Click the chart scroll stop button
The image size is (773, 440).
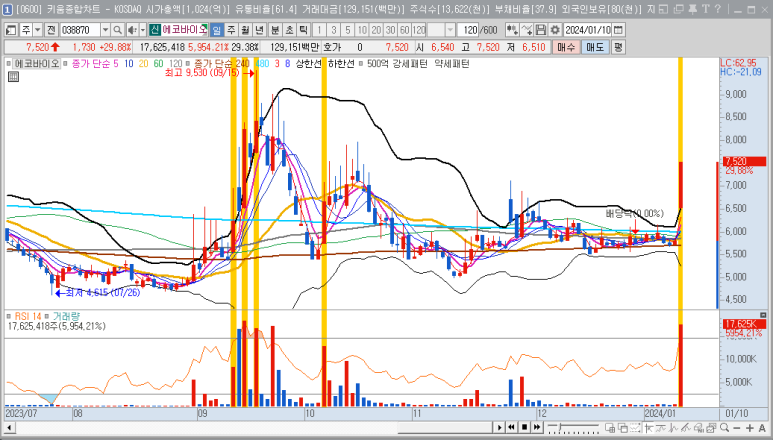point(525,427)
